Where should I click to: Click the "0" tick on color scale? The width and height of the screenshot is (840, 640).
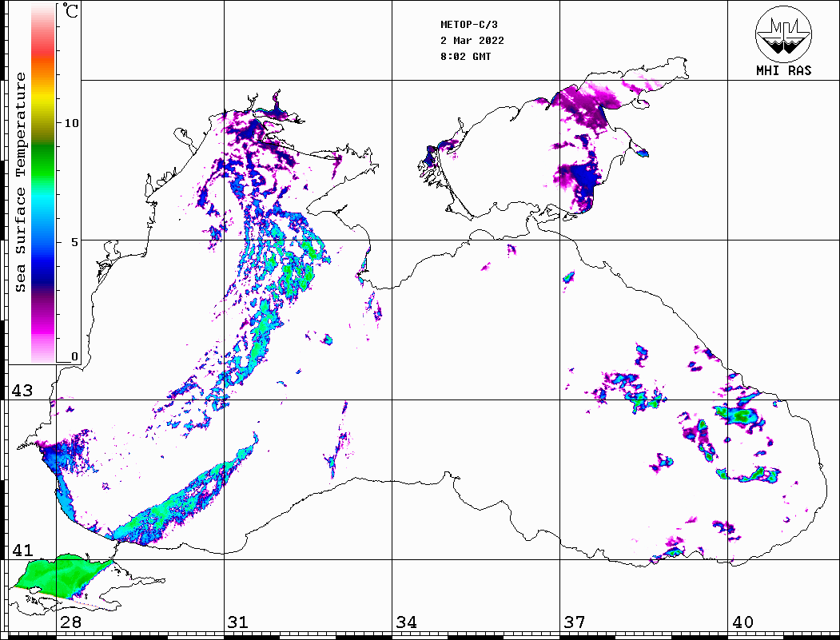(74, 356)
